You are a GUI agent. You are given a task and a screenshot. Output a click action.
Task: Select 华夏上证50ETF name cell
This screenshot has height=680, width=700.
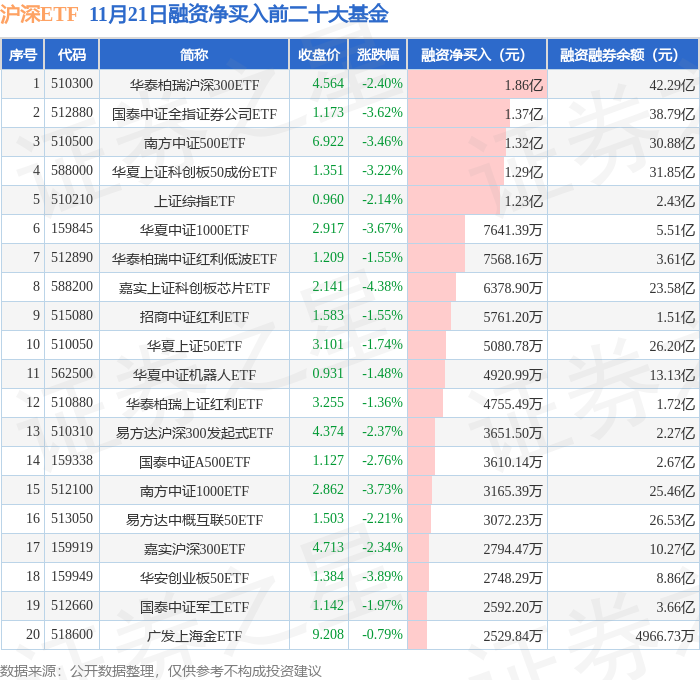coord(194,346)
